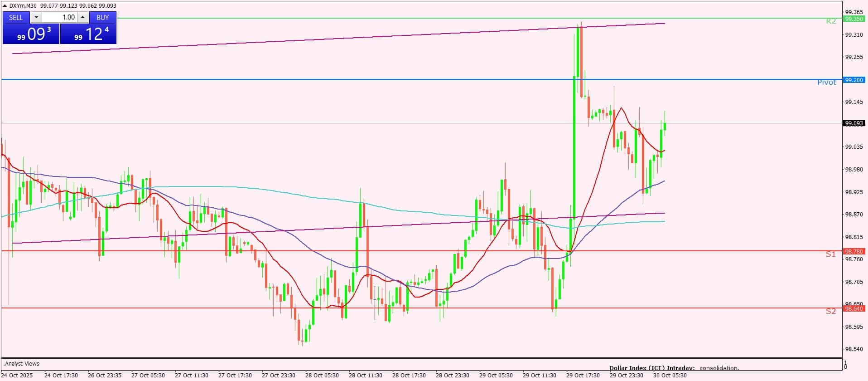Click the 27 Oct 23:30 time label
This screenshot has width=868, height=381.
pyautogui.click(x=279, y=375)
